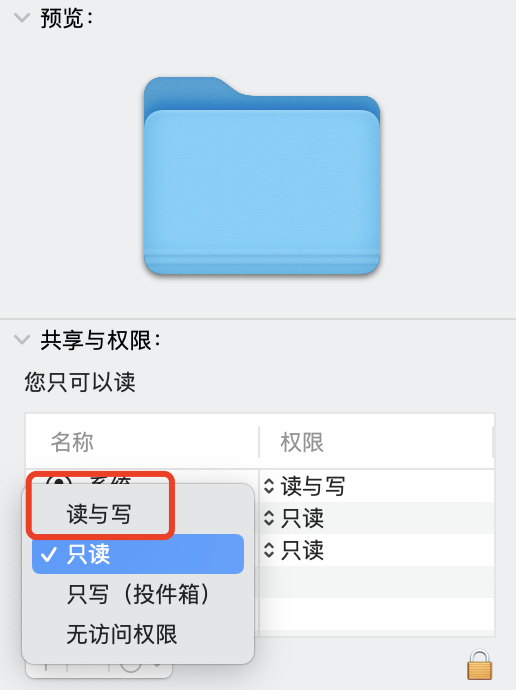
Task: Click the user icon in the first table row
Action: click(x=59, y=480)
